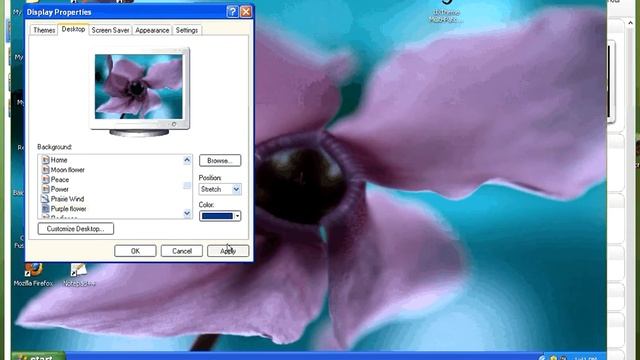Go to the Appearance tab
The height and width of the screenshot is (360, 640).
152,30
